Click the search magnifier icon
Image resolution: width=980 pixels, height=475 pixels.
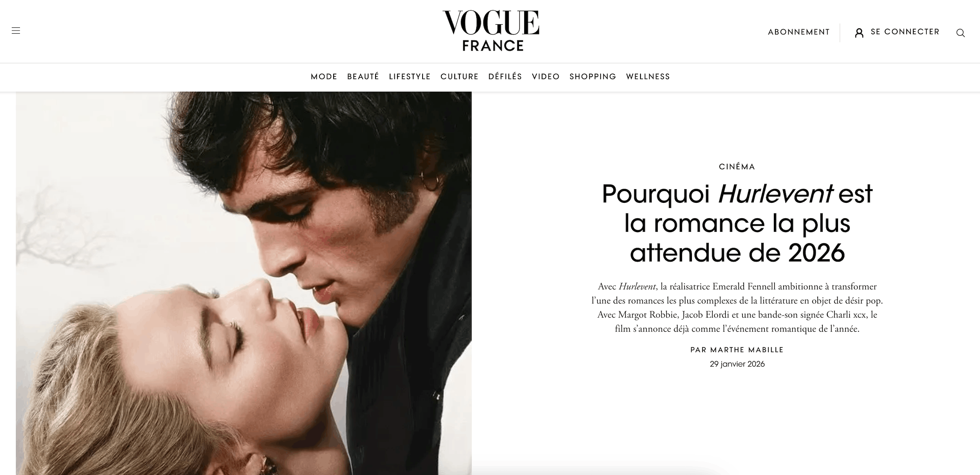click(960, 33)
